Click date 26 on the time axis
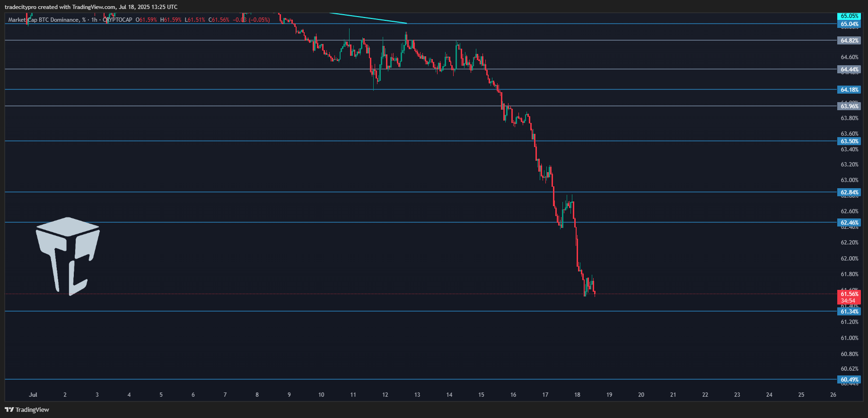Image resolution: width=868 pixels, height=418 pixels. [x=833, y=395]
